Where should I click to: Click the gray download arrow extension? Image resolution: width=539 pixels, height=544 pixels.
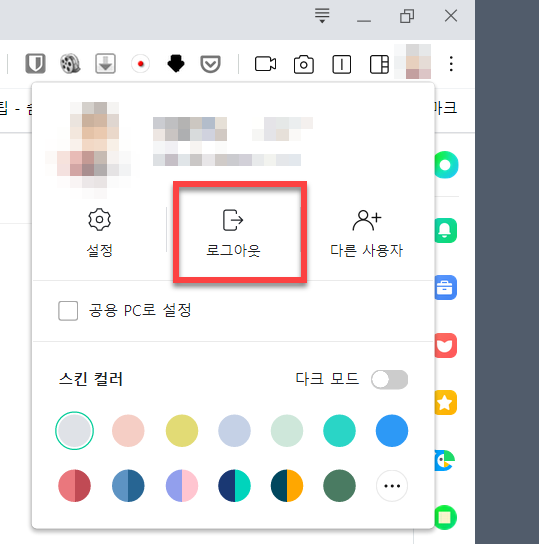point(105,63)
